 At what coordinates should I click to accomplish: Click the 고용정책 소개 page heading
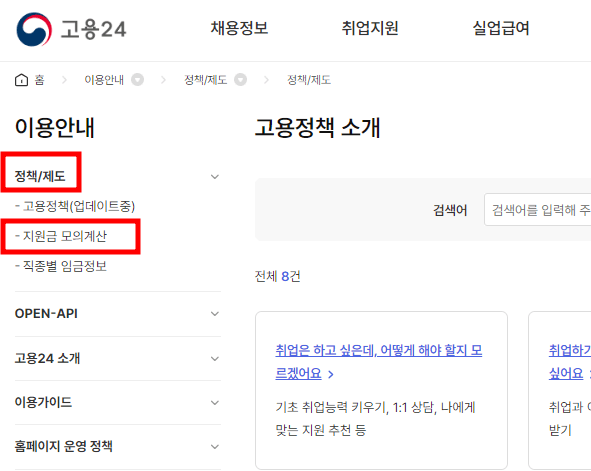tap(317, 127)
